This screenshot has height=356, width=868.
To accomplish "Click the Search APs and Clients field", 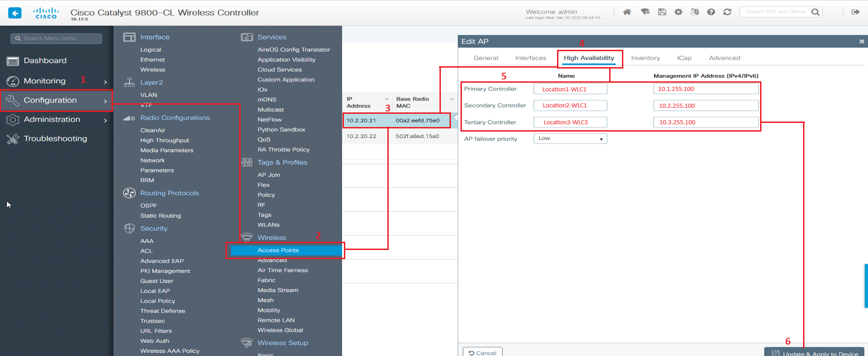I will [x=781, y=12].
